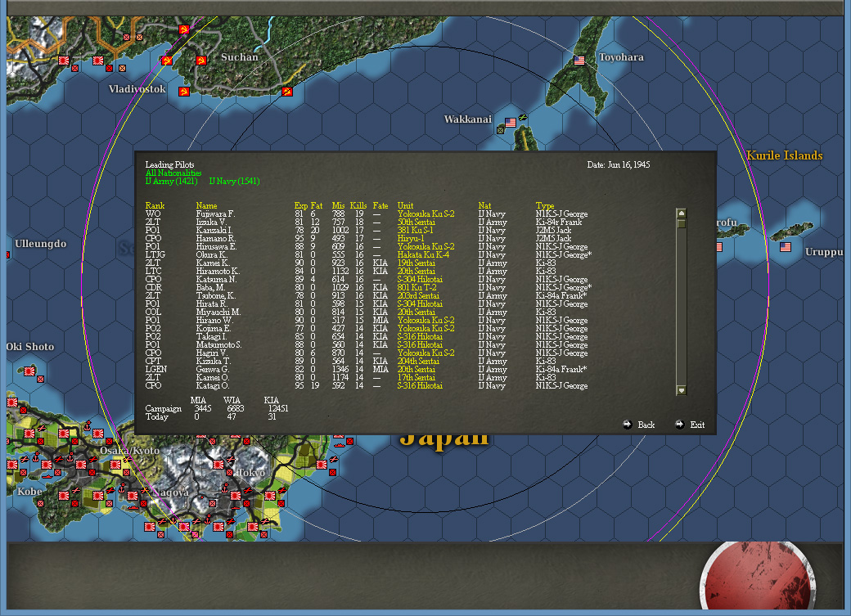Sort pilot list by Kills column
The width and height of the screenshot is (851, 616).
[358, 205]
